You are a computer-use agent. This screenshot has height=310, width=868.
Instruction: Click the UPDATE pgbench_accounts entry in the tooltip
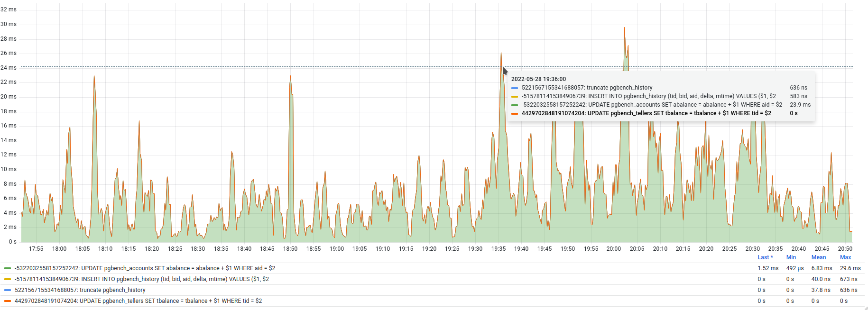click(x=652, y=105)
